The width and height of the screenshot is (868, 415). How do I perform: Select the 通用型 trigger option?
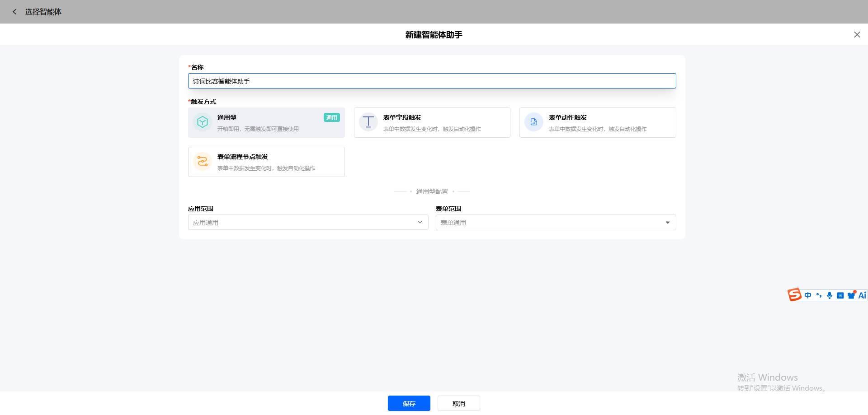click(266, 122)
